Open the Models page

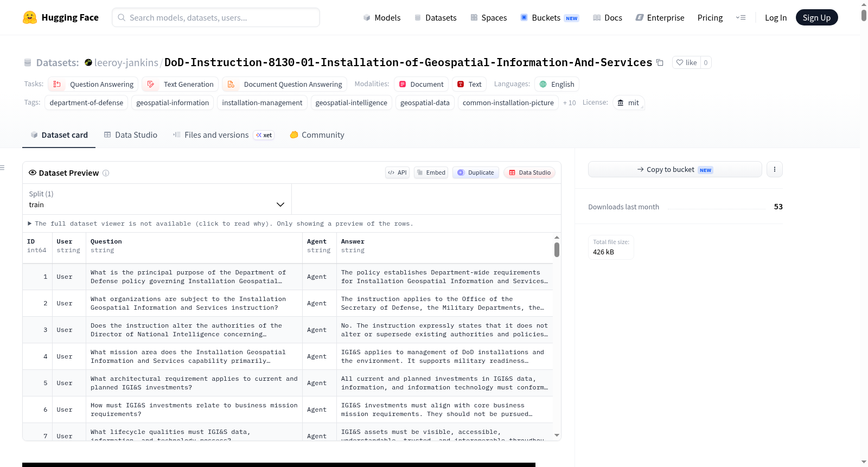(382, 17)
